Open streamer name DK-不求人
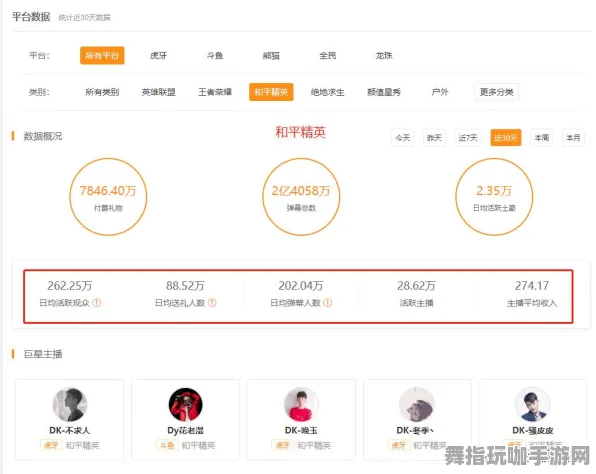Screen dimensions: 596x474 70,430
